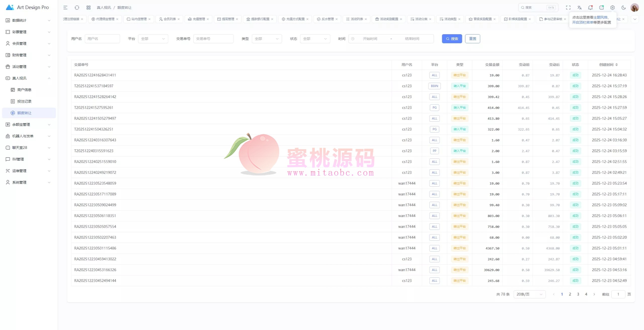Screen dimensions: 644x330
Task: Collapse the sidebar using the menu icon
Action: (x=65, y=8)
